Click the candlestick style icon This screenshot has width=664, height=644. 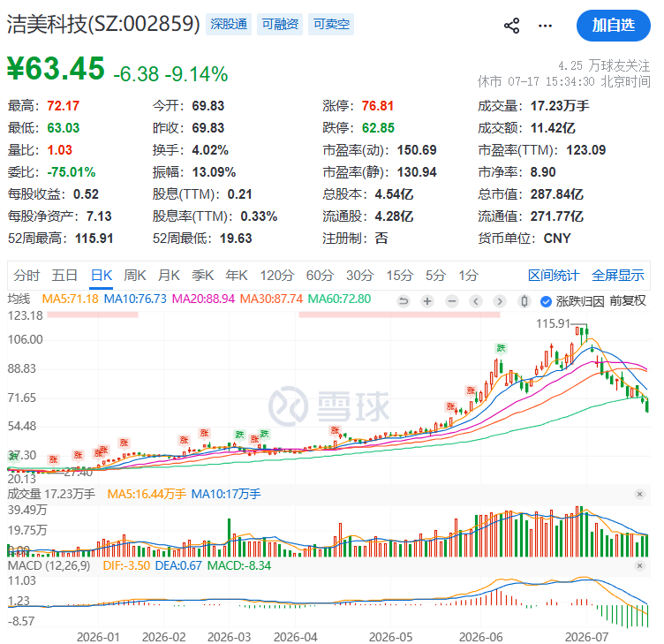[524, 301]
